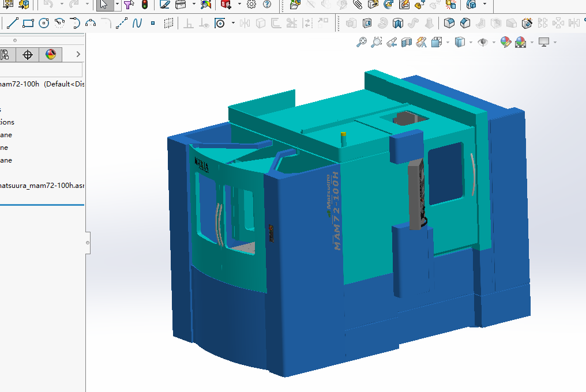The image size is (586, 392).
Task: Click the Extruded Cut feature icon
Action: pos(367,24)
